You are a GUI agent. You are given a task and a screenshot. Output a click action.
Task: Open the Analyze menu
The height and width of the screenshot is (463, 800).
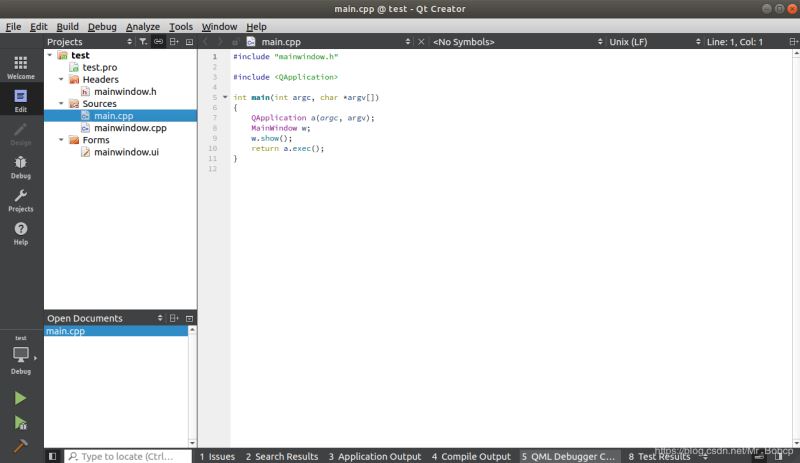142,26
